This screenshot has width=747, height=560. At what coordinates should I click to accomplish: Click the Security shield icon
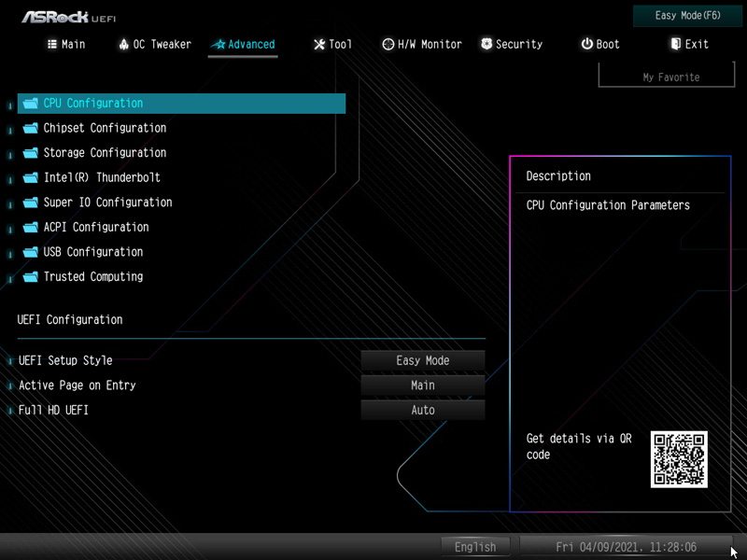tap(486, 44)
